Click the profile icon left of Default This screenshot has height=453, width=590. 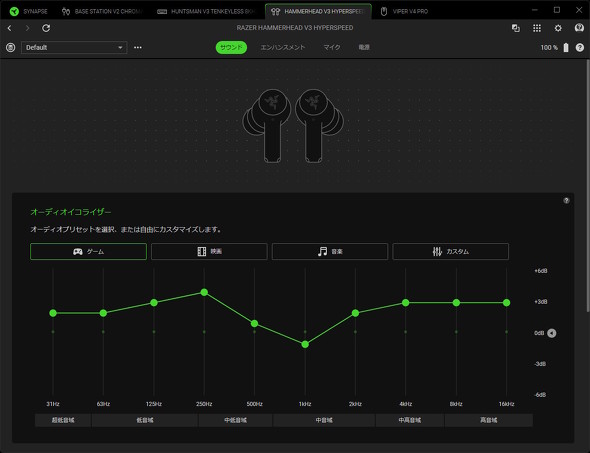point(11,47)
